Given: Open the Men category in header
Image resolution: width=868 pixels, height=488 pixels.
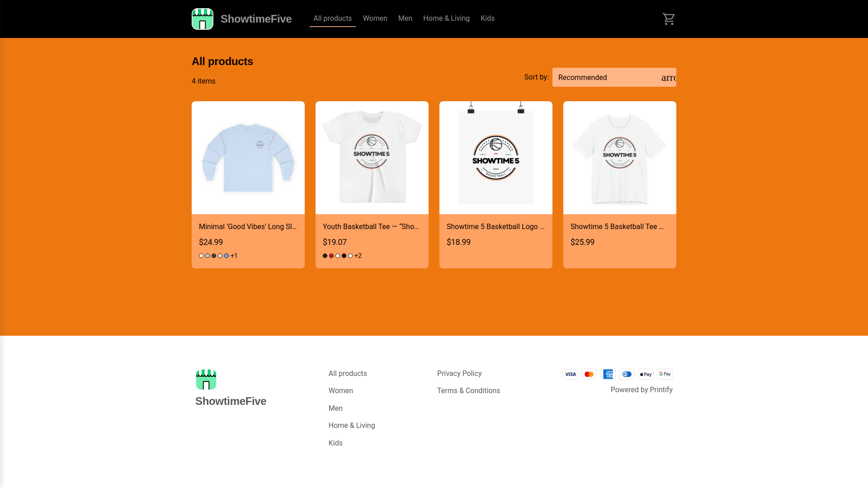Looking at the screenshot, I should point(406,19).
